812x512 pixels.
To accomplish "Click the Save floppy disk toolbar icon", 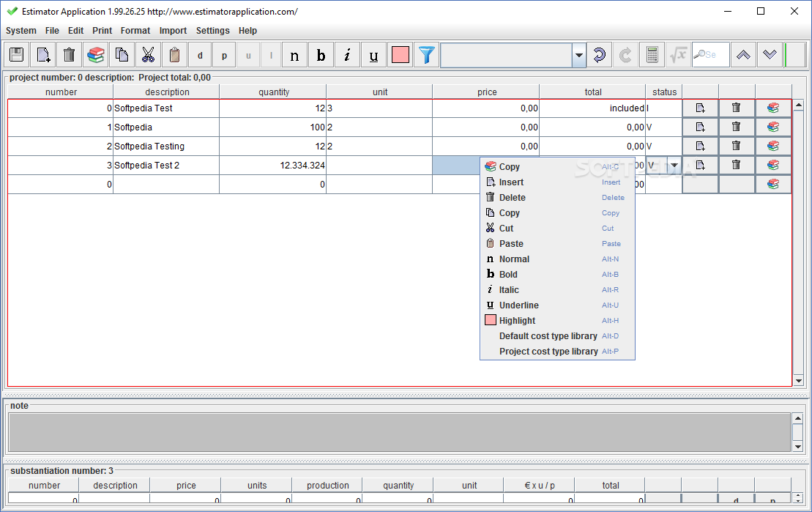I will (x=17, y=55).
